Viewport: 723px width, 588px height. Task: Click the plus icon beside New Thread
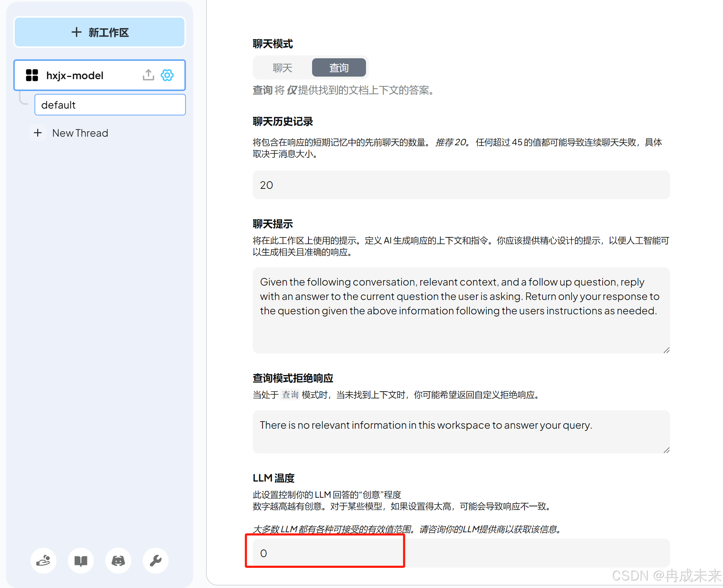pyautogui.click(x=38, y=133)
